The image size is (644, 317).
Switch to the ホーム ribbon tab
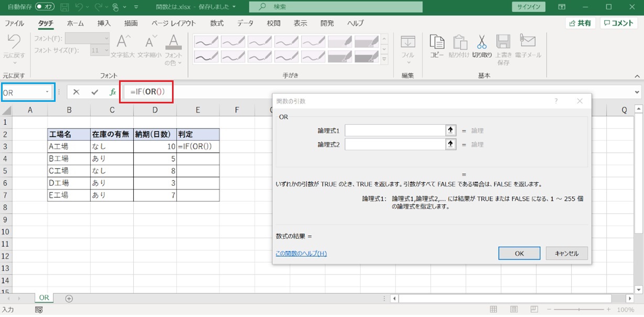(x=76, y=24)
